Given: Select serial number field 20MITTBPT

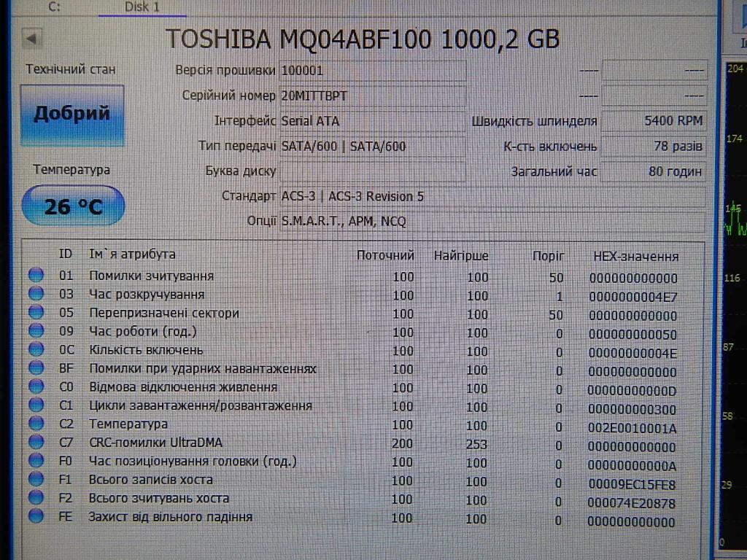Looking at the screenshot, I should [x=373, y=96].
